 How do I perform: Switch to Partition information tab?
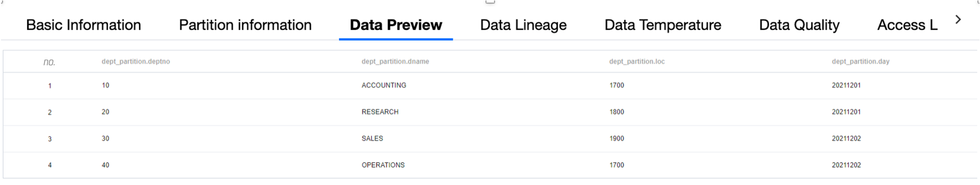pos(245,25)
